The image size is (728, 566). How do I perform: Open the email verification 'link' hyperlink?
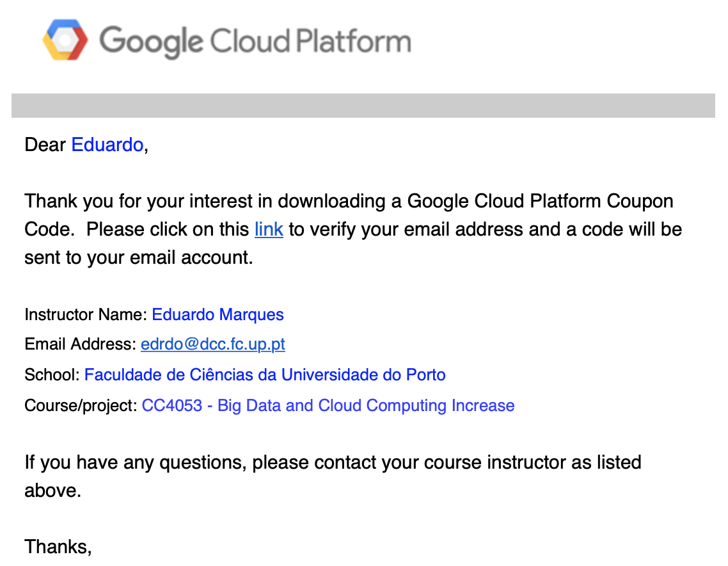[x=269, y=230]
